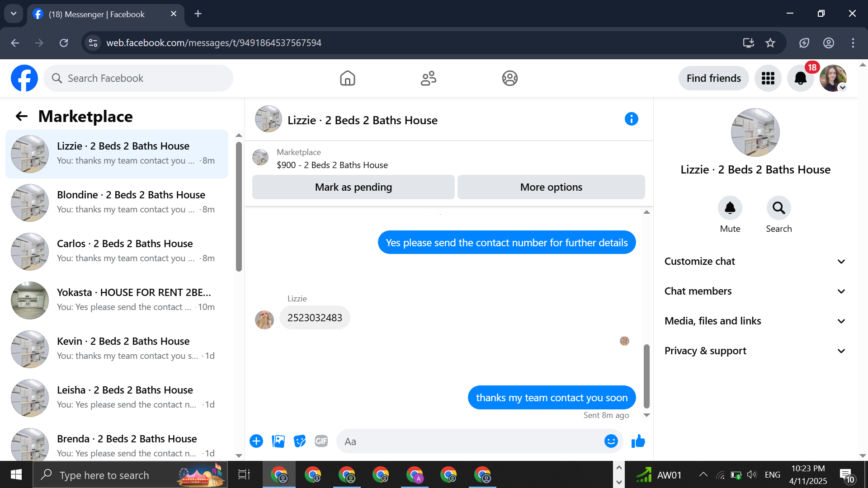Send a thumbs-up like

click(x=638, y=441)
